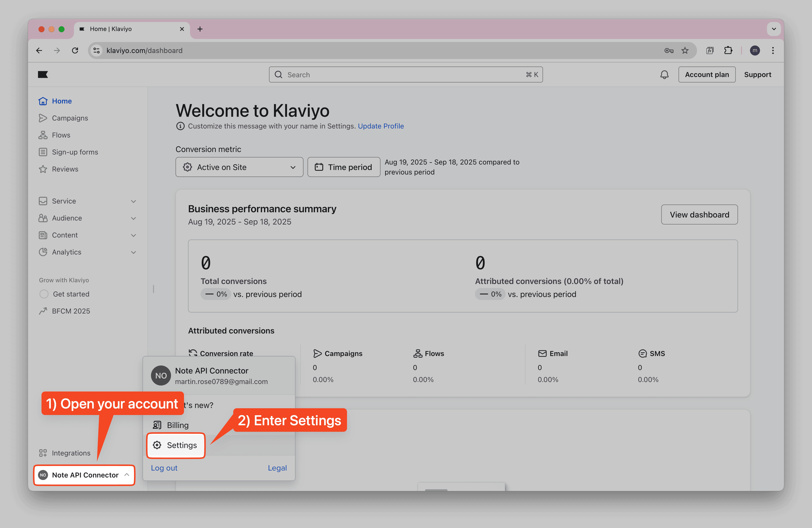Click the Update Profile link
812x528 pixels.
point(380,126)
